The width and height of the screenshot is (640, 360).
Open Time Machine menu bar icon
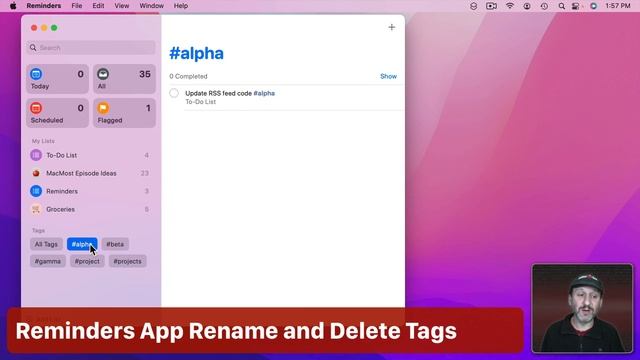(x=544, y=6)
